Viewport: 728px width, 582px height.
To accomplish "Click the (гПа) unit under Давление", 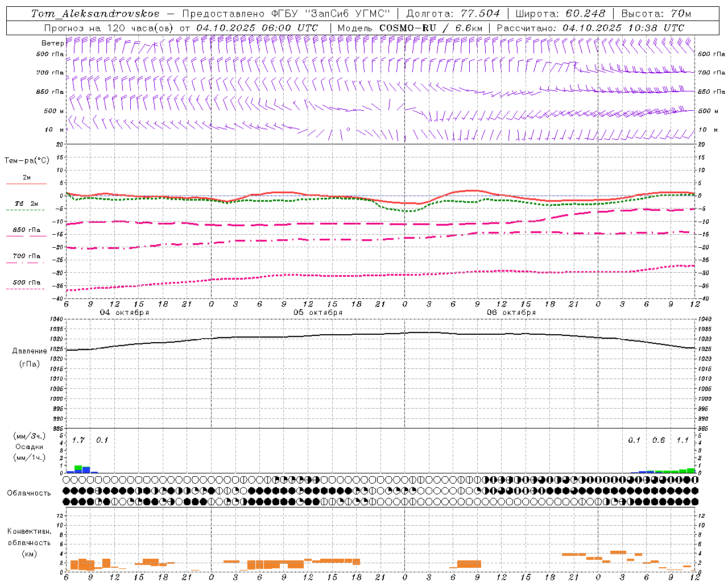I will click(x=30, y=364).
